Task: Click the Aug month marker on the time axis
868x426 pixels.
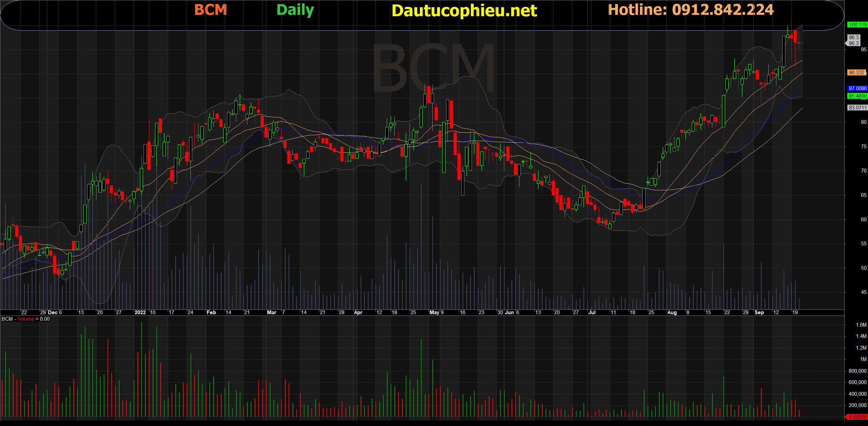Action: (672, 312)
